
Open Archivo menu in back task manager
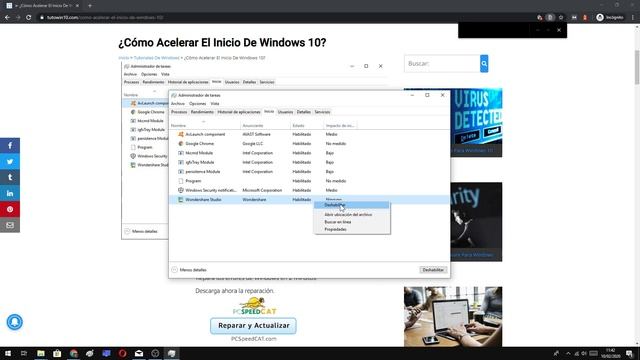tap(130, 74)
